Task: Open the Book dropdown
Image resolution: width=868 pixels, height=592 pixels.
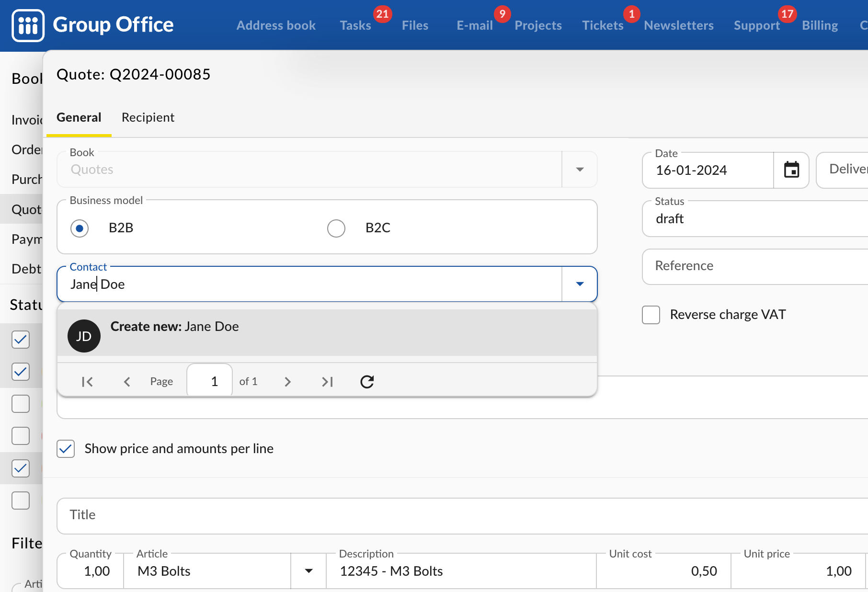Action: (580, 170)
